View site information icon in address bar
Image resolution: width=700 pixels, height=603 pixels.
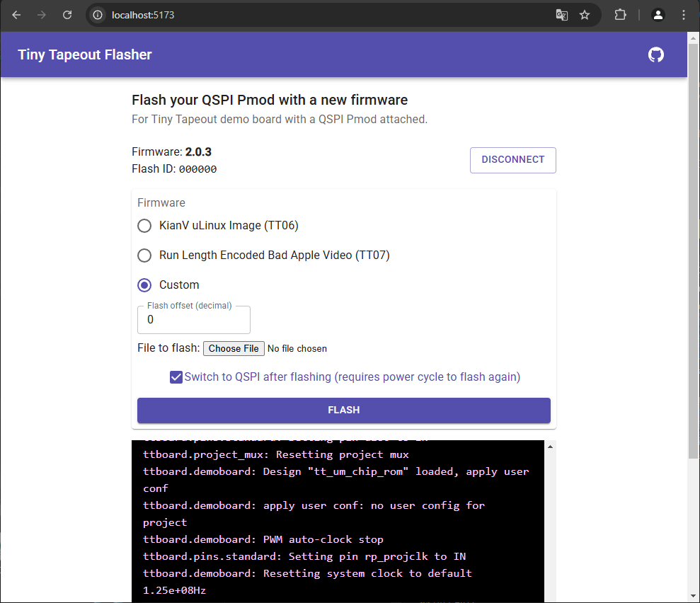(98, 15)
